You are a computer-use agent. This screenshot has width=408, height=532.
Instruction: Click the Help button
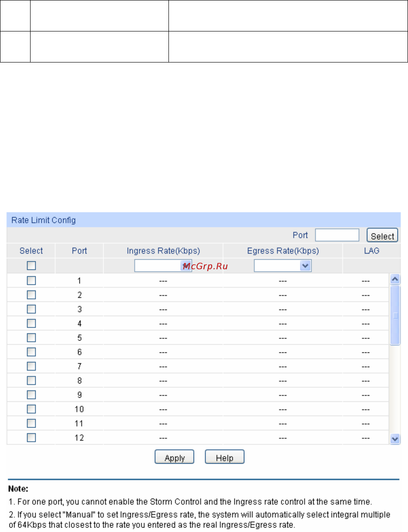(225, 457)
